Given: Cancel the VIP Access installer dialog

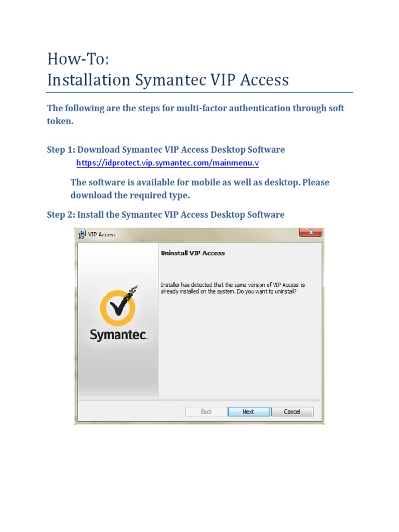Looking at the screenshot, I should pyautogui.click(x=292, y=411).
